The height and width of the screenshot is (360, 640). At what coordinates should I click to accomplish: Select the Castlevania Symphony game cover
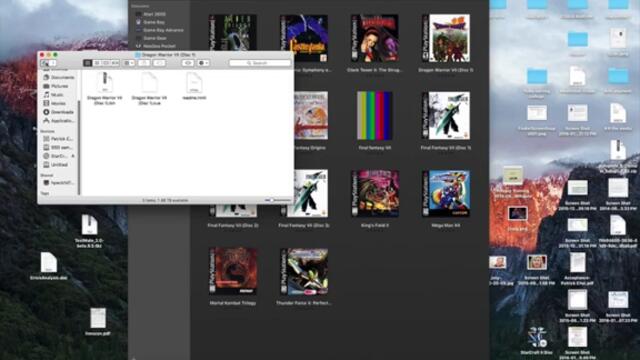pyautogui.click(x=304, y=38)
